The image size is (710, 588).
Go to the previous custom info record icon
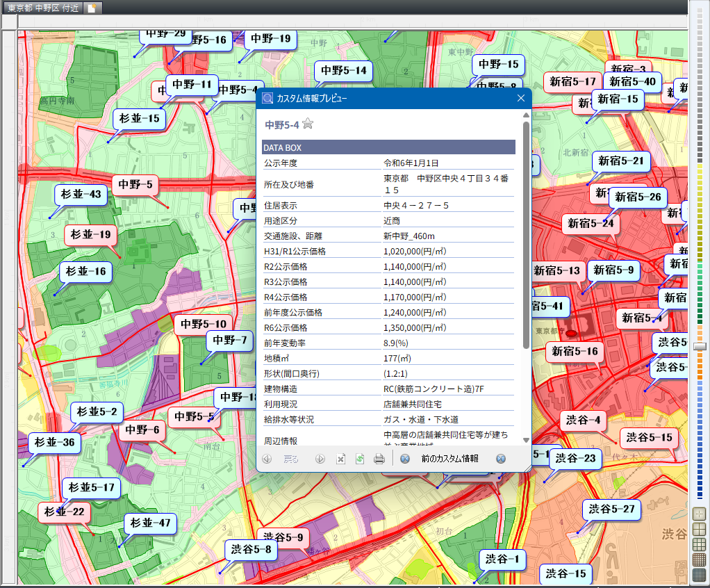(x=405, y=459)
